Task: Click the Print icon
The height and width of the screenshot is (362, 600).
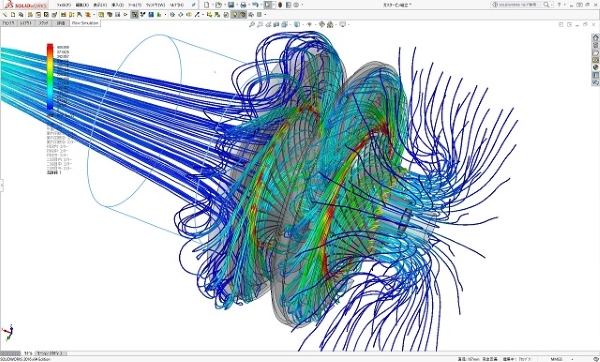Action: pyautogui.click(x=243, y=5)
